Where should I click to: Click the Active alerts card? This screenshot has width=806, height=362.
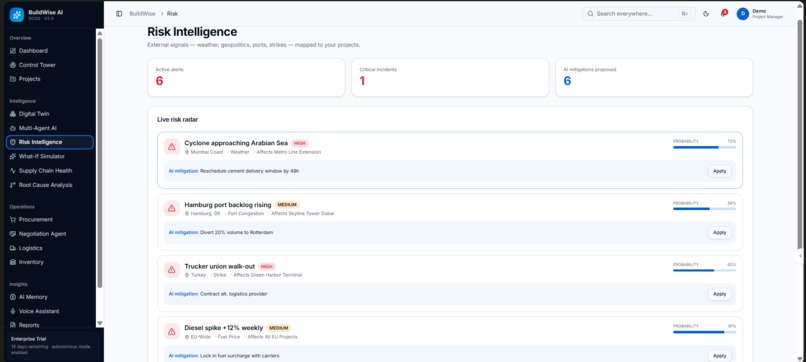[246, 78]
